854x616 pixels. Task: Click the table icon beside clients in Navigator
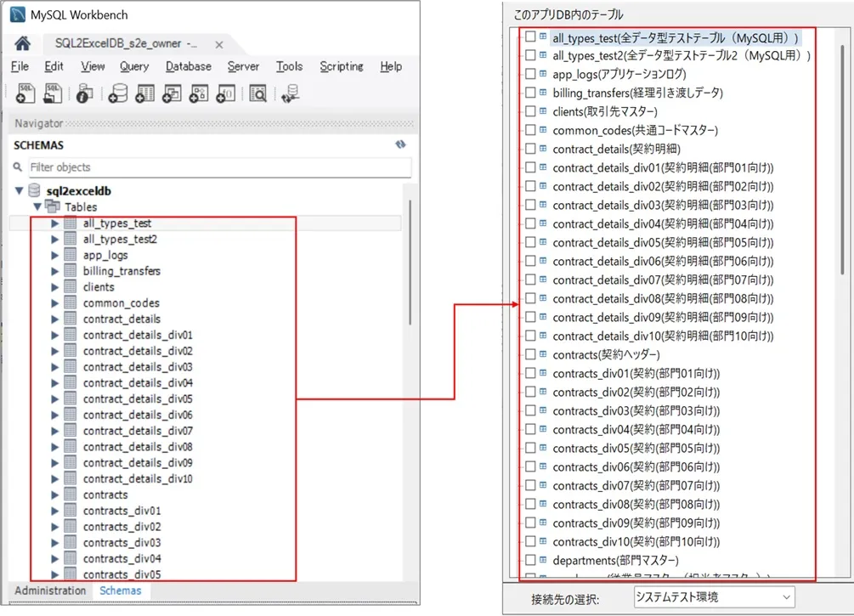pos(71,286)
